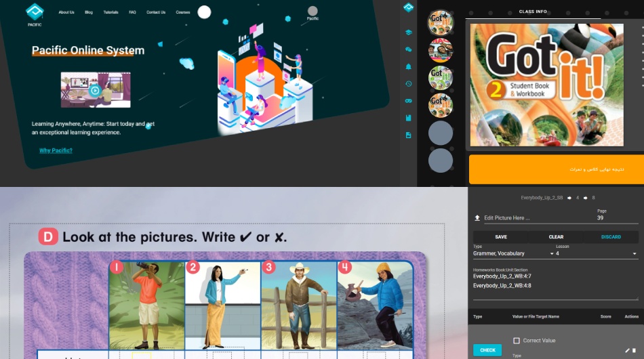
Task: Play the intro video thumbnail
Action: 96,90
